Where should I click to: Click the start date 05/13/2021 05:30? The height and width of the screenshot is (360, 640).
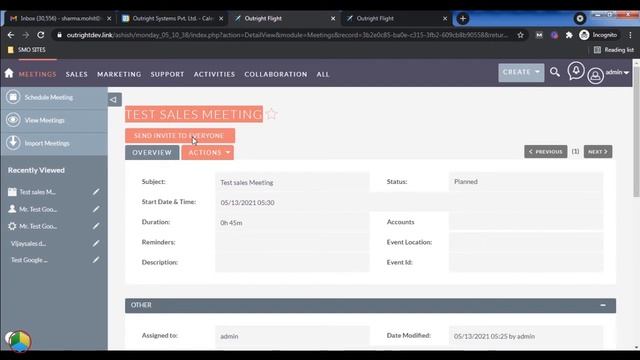247,202
